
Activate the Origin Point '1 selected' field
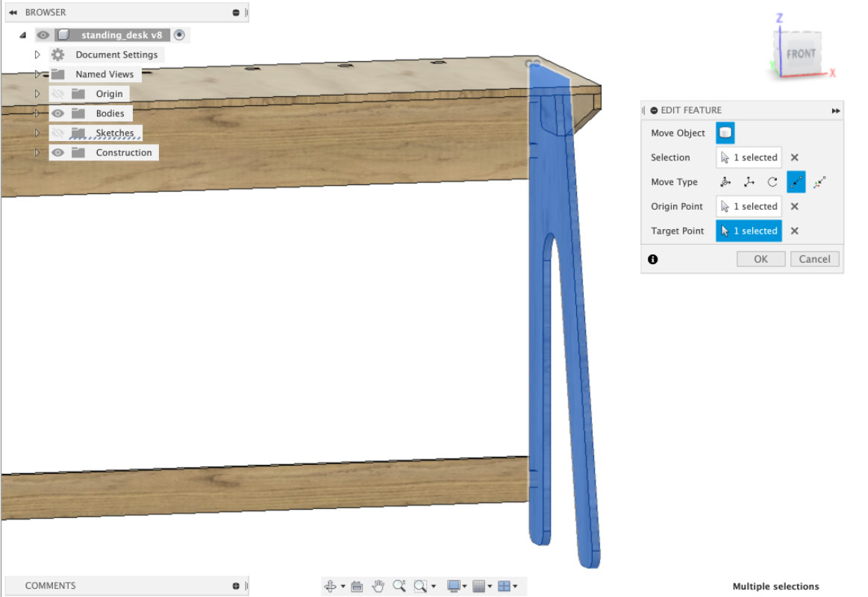(x=749, y=207)
